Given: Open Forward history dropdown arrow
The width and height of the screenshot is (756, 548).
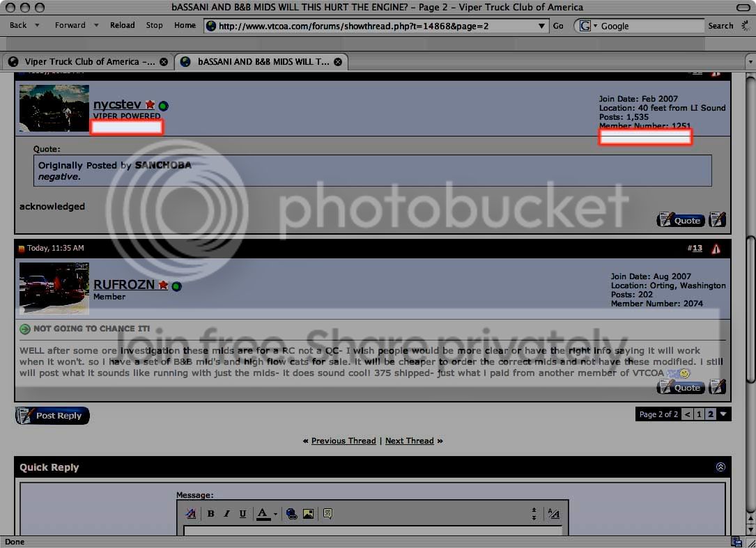Looking at the screenshot, I should (x=96, y=25).
